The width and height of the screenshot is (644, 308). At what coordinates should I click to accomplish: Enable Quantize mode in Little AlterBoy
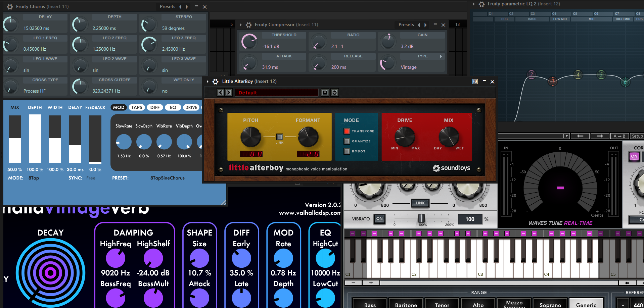click(347, 141)
